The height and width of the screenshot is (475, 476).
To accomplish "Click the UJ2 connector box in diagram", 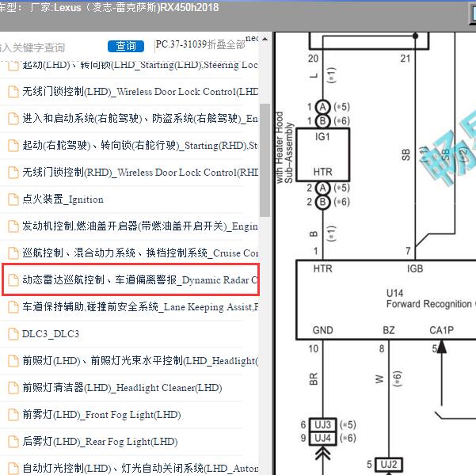I will (389, 465).
